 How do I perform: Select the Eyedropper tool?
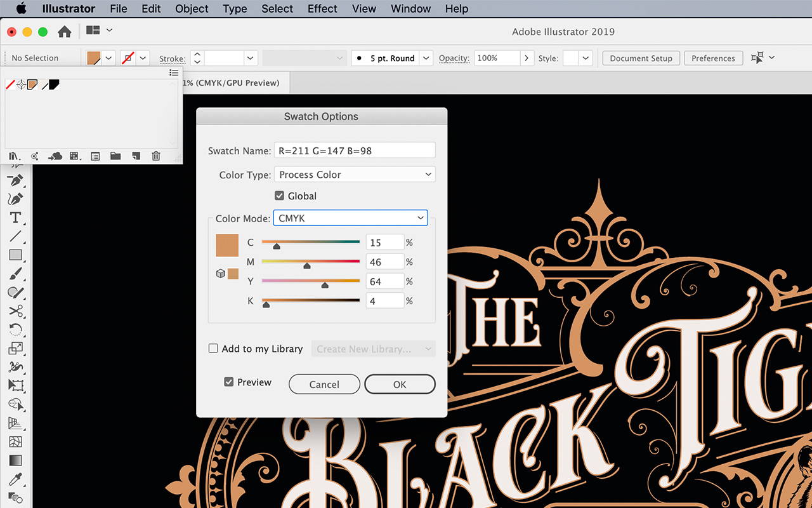tap(16, 479)
